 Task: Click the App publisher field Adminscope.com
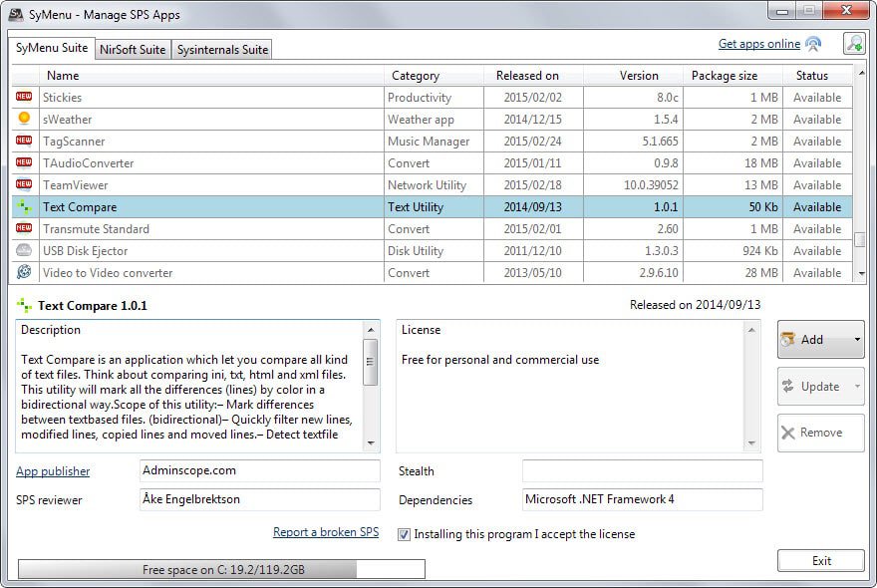(x=259, y=470)
